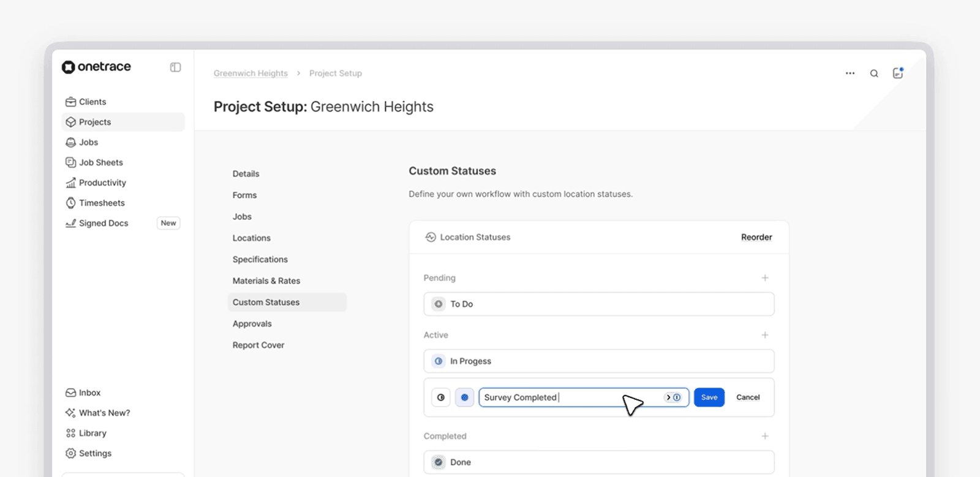Screen dimensions: 980x477
Task: Click the search magnifier icon
Action: pos(874,73)
